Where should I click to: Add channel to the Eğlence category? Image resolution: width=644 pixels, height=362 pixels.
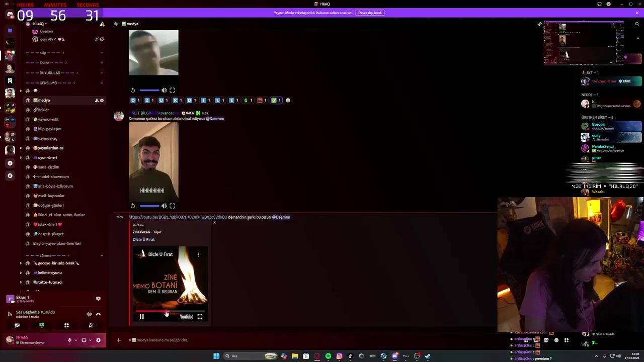click(102, 255)
